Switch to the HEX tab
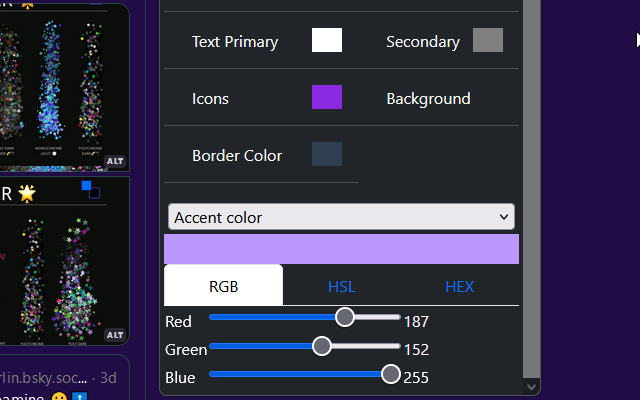The width and height of the screenshot is (640, 400). 460,287
